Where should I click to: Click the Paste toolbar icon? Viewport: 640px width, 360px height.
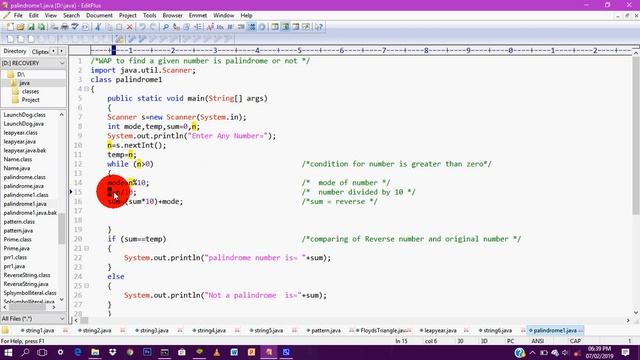point(119,27)
